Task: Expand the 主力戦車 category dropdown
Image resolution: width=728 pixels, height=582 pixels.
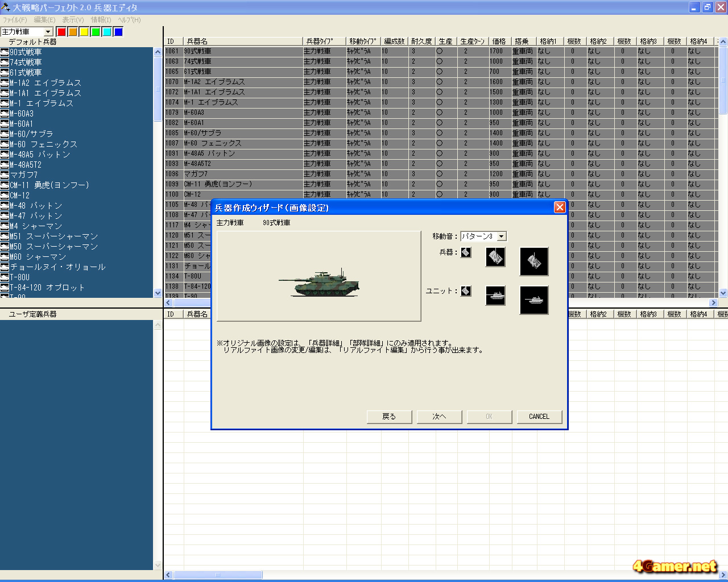Action: pyautogui.click(x=48, y=32)
